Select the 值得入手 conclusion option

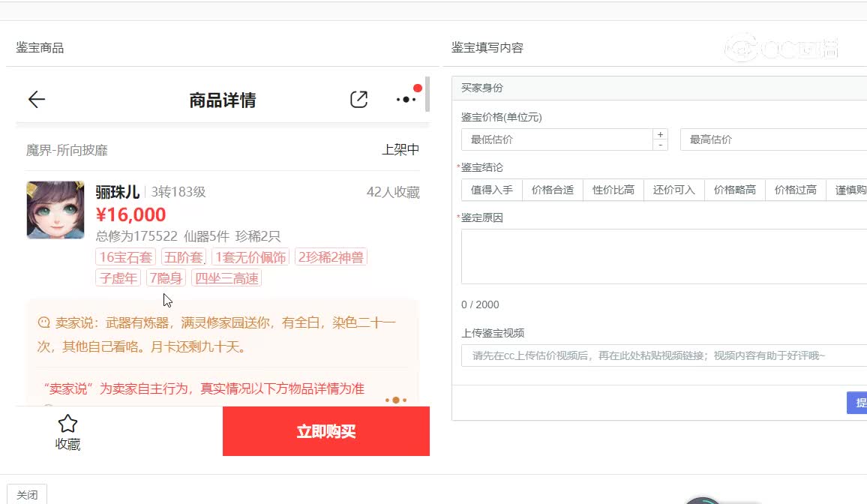coord(490,189)
